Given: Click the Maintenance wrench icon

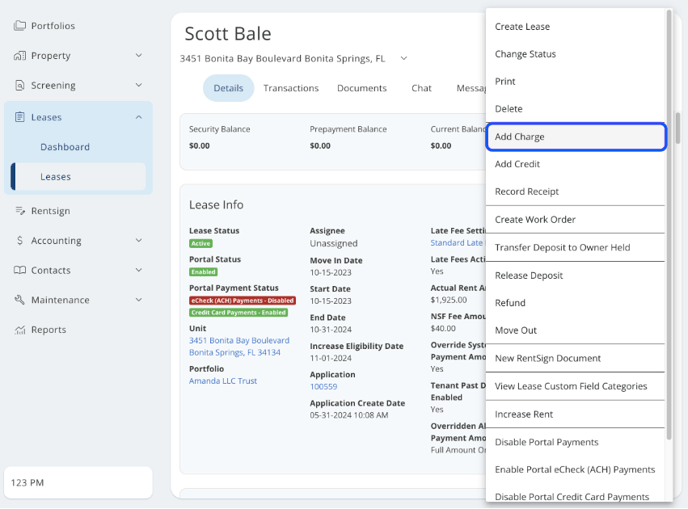Looking at the screenshot, I should pyautogui.click(x=20, y=300).
